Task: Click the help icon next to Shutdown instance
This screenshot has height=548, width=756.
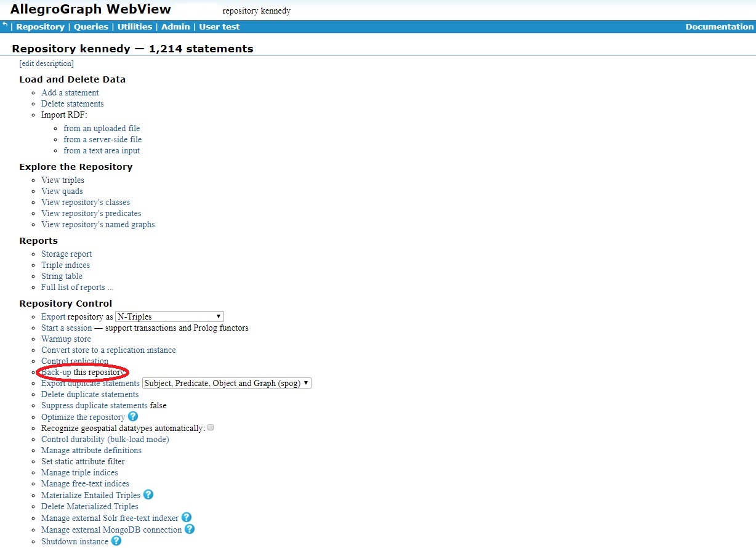Action: [x=116, y=541]
